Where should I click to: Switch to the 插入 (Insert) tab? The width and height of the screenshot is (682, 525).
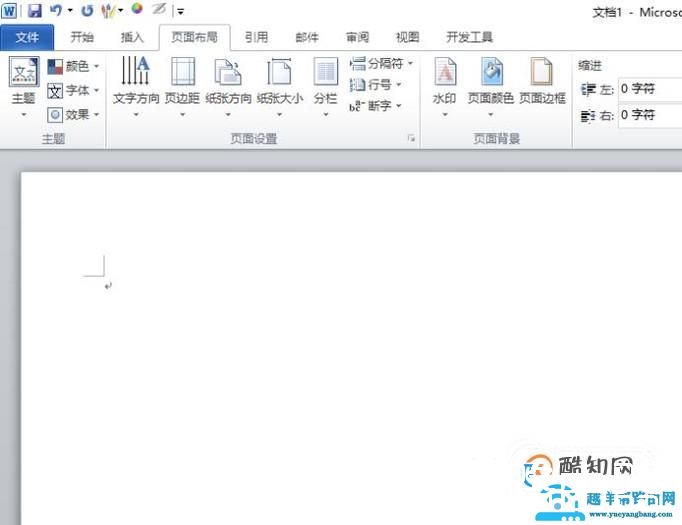132,37
